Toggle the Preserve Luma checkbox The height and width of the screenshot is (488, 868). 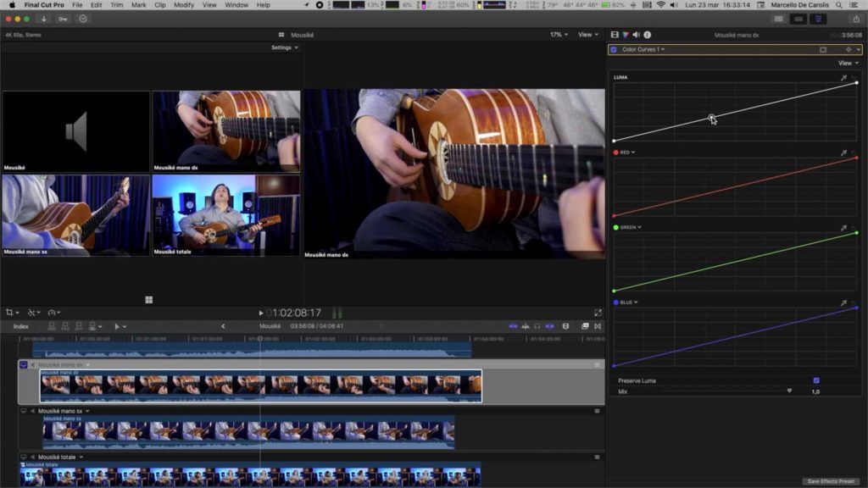coord(816,380)
